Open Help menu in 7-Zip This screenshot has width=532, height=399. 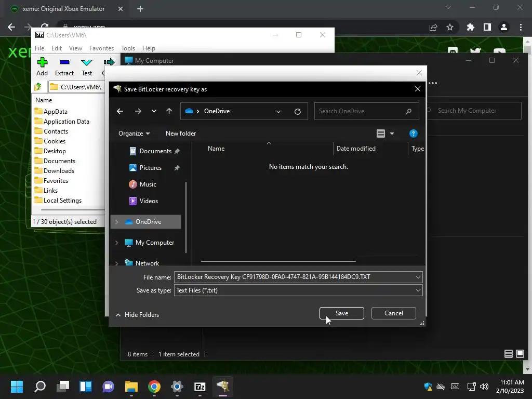(149, 48)
